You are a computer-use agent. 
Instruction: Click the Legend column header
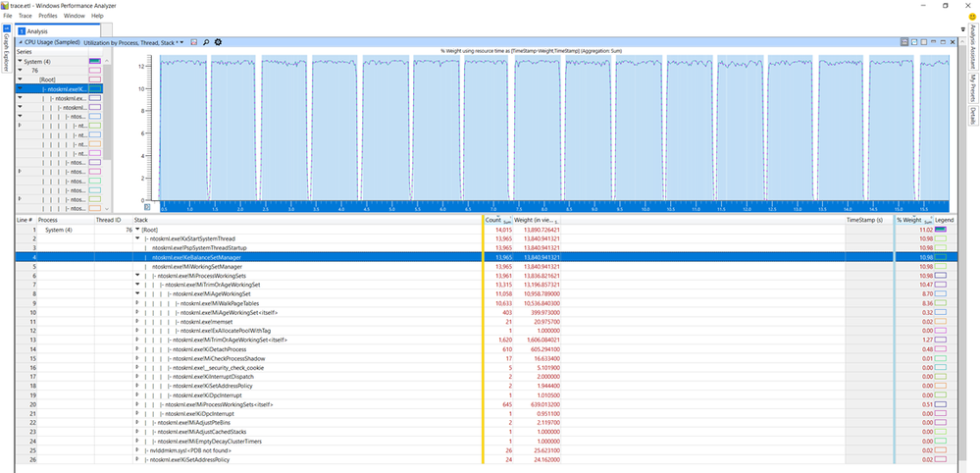(x=944, y=221)
